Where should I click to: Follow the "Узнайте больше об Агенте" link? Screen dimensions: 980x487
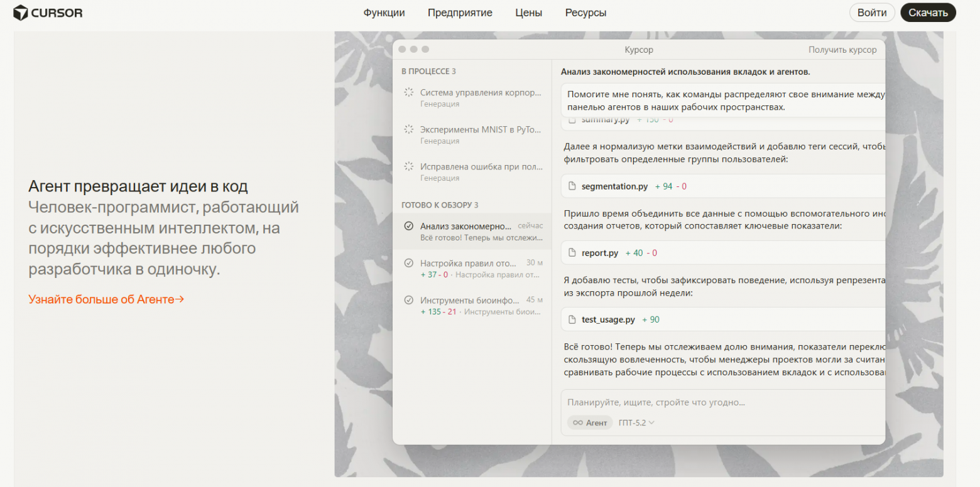(106, 299)
